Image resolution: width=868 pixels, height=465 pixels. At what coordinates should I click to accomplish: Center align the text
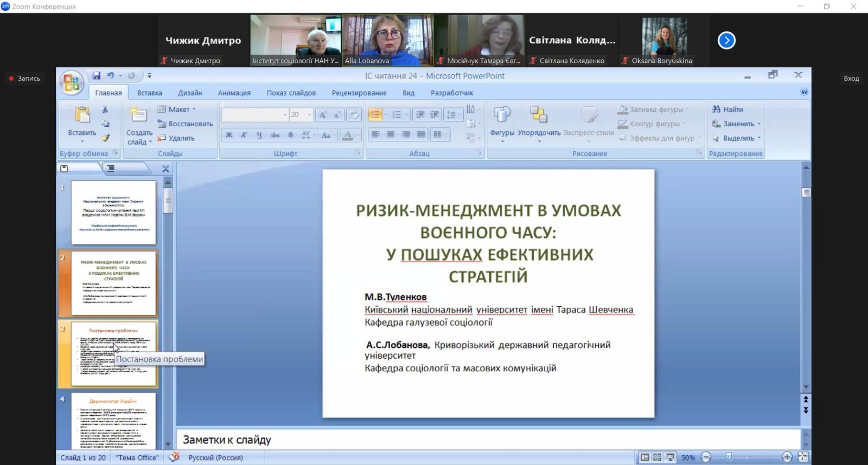(x=391, y=134)
